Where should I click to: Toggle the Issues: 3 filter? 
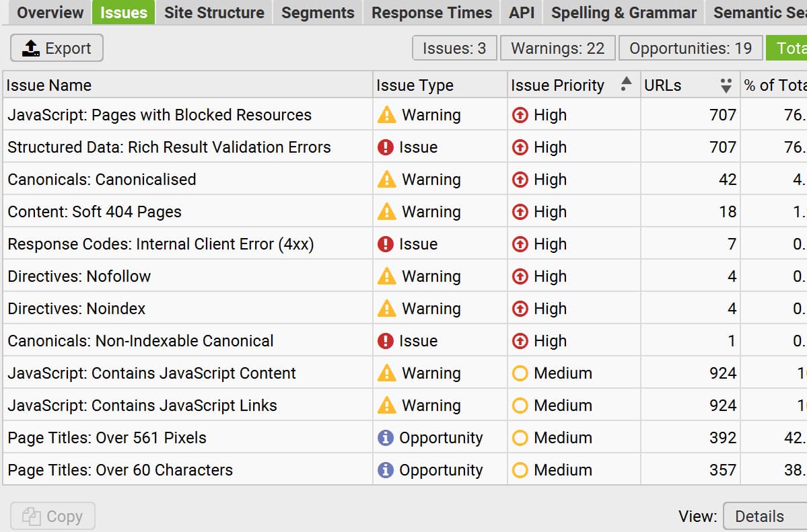454,47
